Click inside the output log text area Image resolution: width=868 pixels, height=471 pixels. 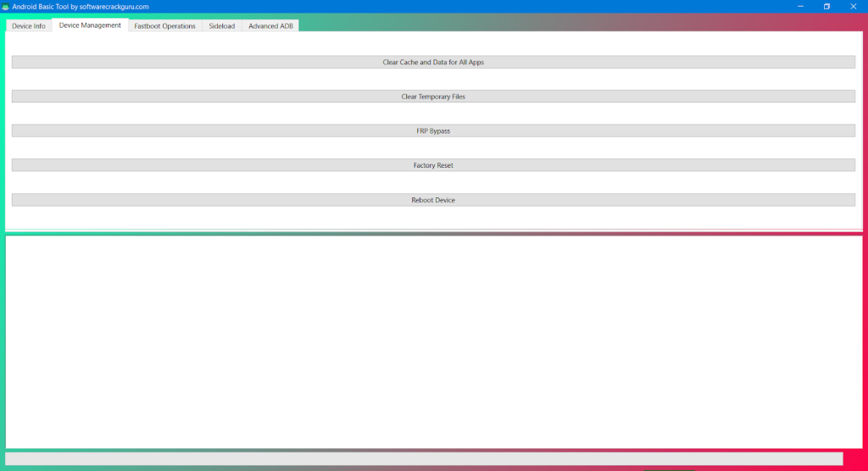(x=434, y=342)
